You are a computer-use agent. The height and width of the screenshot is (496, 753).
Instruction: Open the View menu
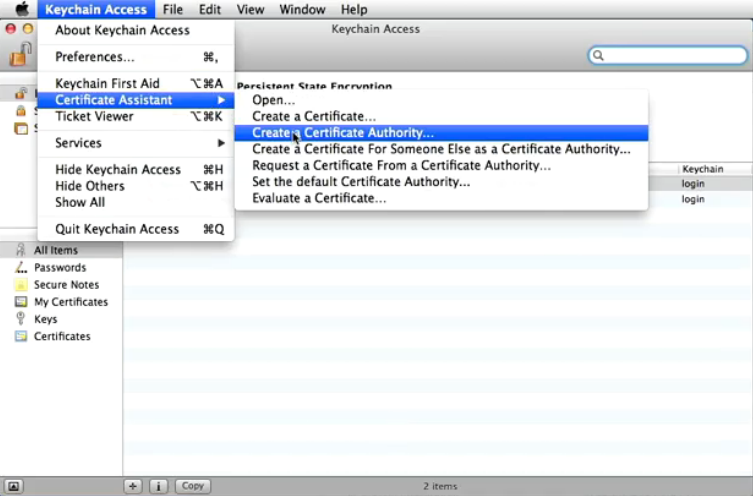pos(250,9)
